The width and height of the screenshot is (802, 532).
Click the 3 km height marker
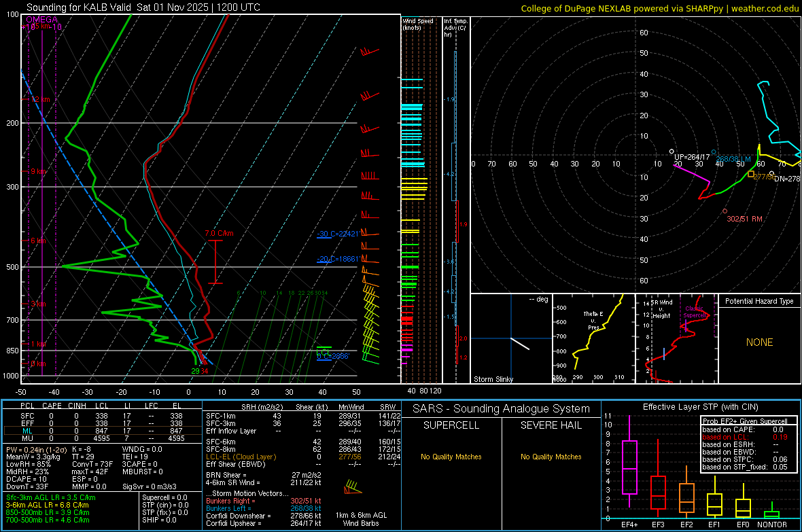tap(38, 304)
